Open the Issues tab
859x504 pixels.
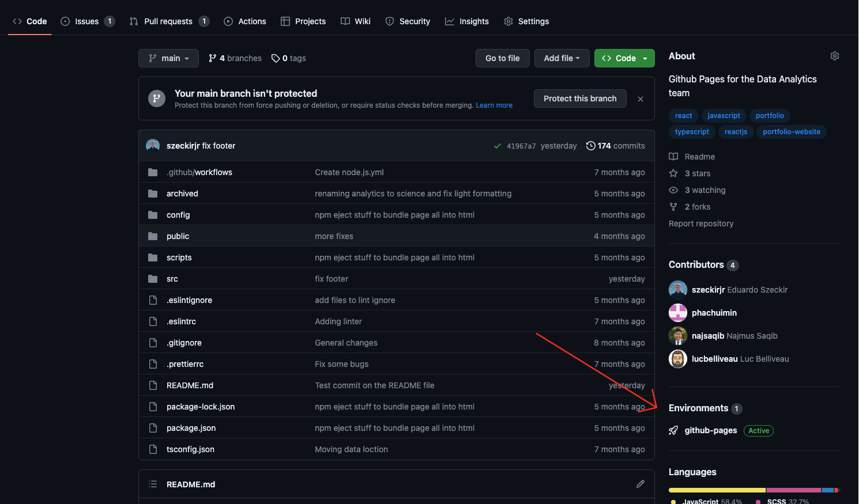pos(88,21)
